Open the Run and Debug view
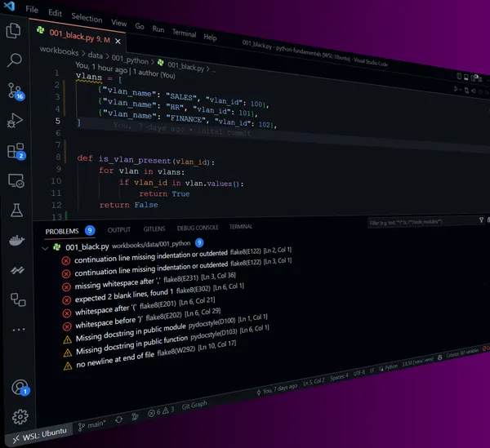 [15, 121]
